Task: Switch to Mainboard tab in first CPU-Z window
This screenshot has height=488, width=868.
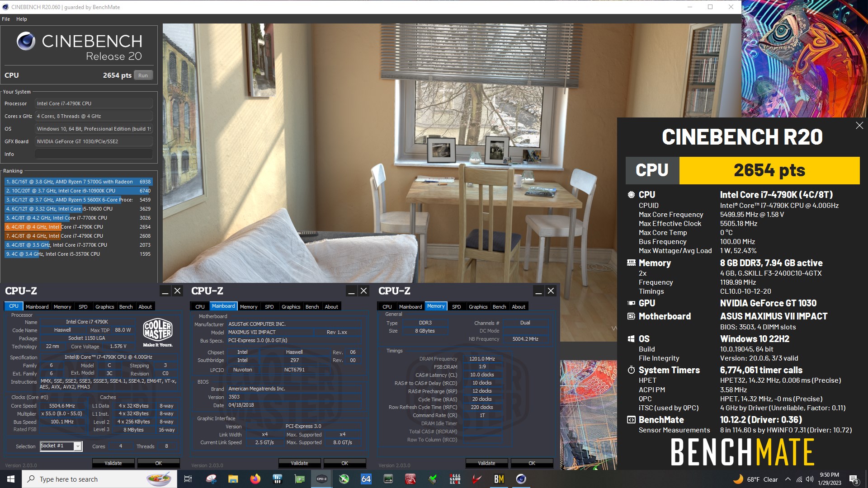Action: (37, 306)
